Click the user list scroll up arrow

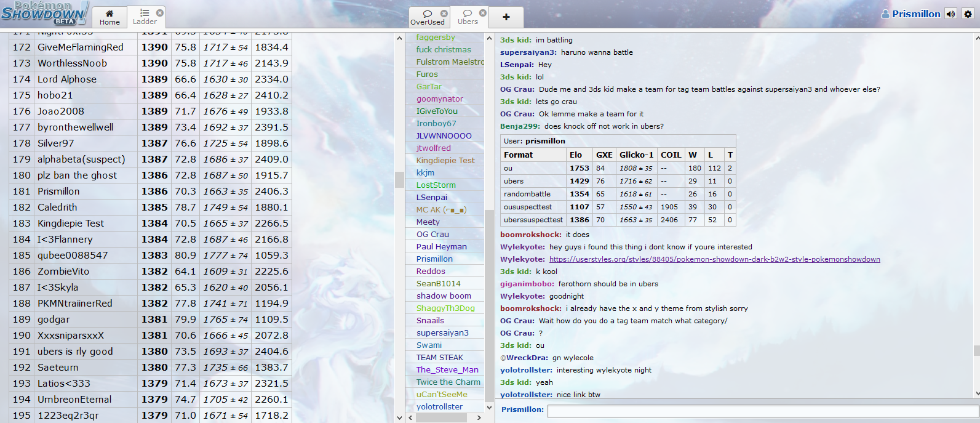click(x=490, y=38)
